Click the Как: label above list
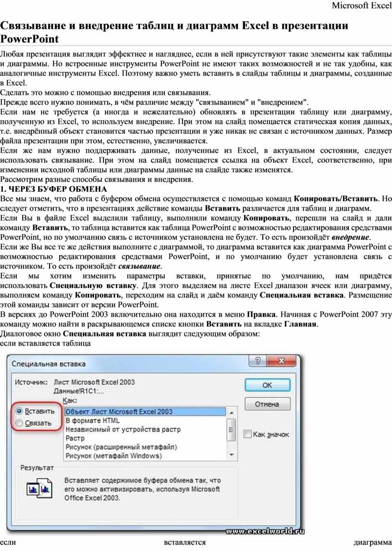Screen dimensions: 392x551 click(70, 400)
